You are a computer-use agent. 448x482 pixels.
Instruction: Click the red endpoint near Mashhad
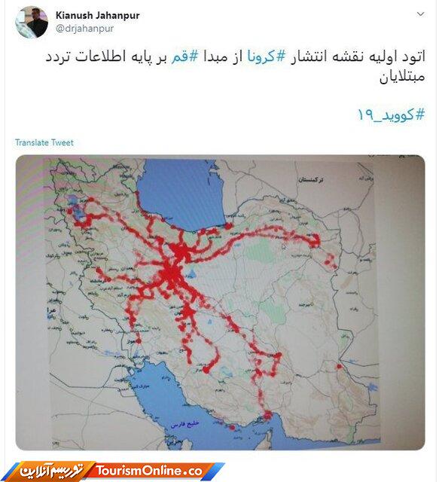point(314,242)
